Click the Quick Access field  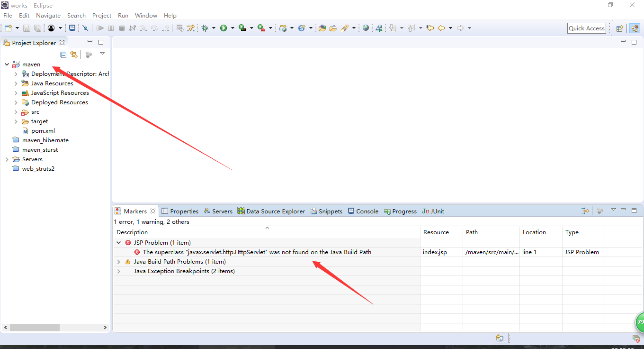(587, 28)
